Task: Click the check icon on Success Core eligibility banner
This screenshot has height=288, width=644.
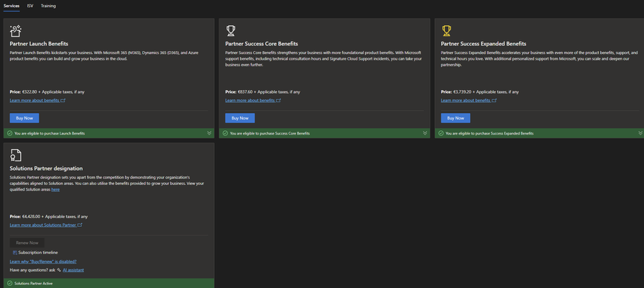Action: [x=225, y=133]
